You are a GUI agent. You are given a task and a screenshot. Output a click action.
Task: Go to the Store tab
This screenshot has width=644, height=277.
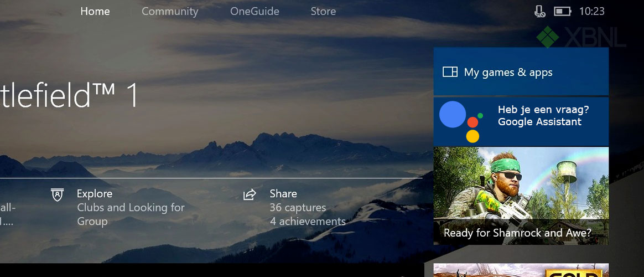coord(323,12)
